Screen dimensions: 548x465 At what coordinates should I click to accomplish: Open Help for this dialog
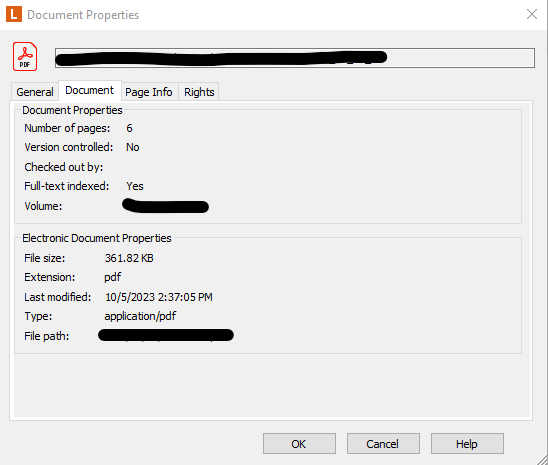point(467,444)
